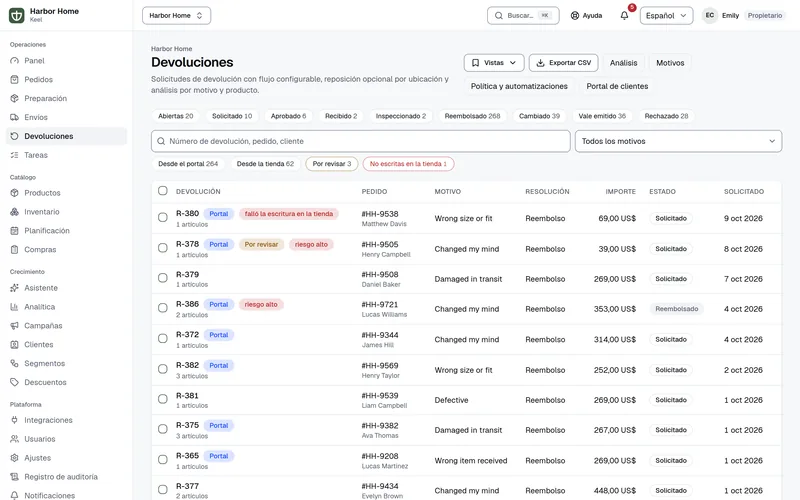Click the Inspeccionado 2 status tab
This screenshot has height=500, width=800.
(401, 116)
